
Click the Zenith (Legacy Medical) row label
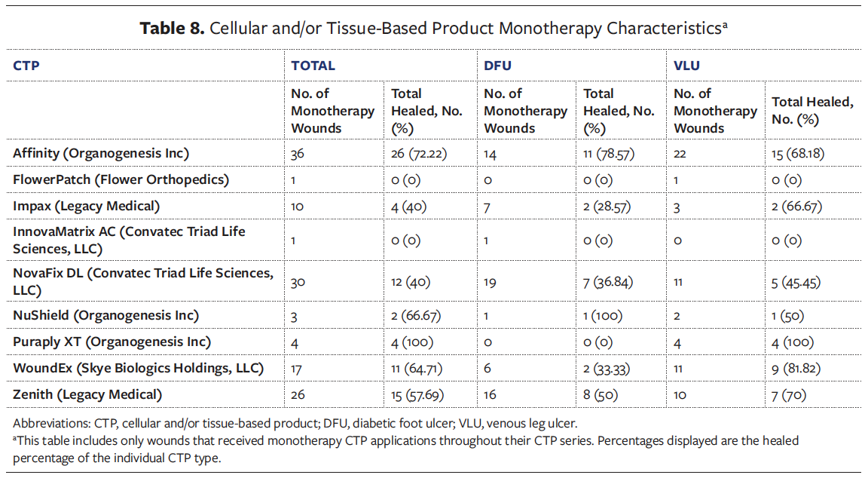(x=87, y=394)
